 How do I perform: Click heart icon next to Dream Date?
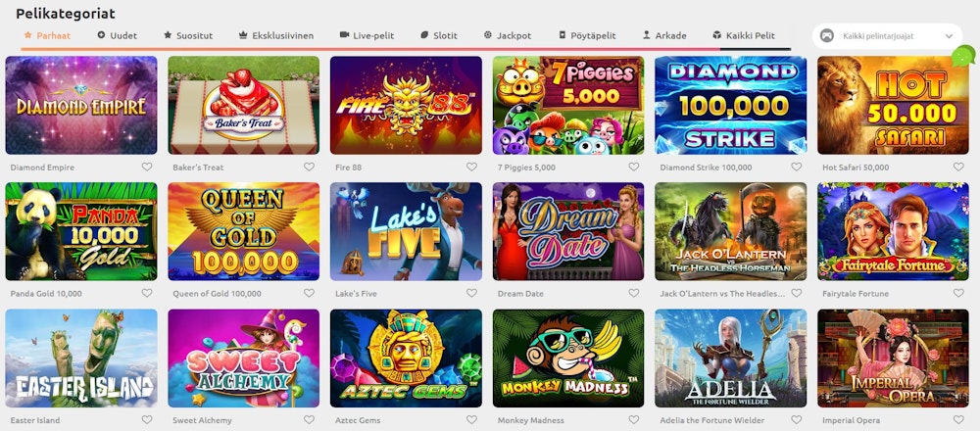point(634,293)
